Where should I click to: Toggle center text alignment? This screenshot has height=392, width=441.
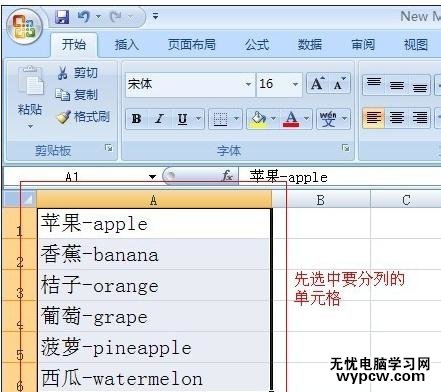tap(397, 118)
